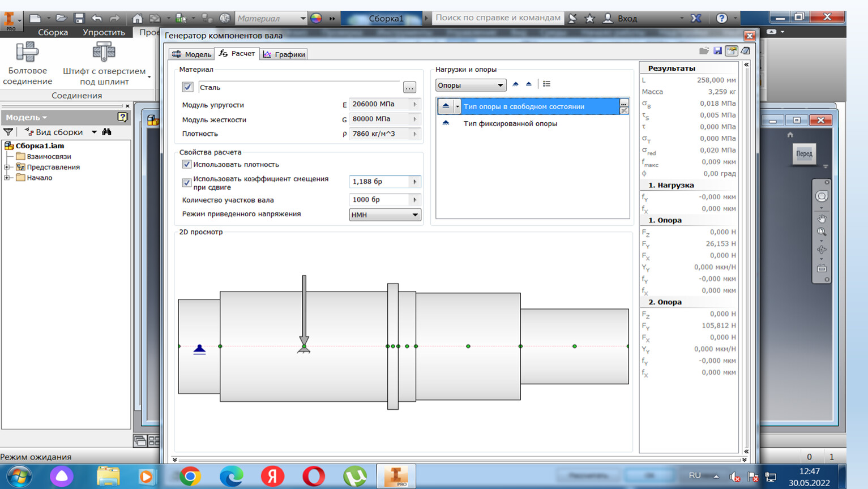
Task: Open the Сборка ribbon tab
Action: 53,32
